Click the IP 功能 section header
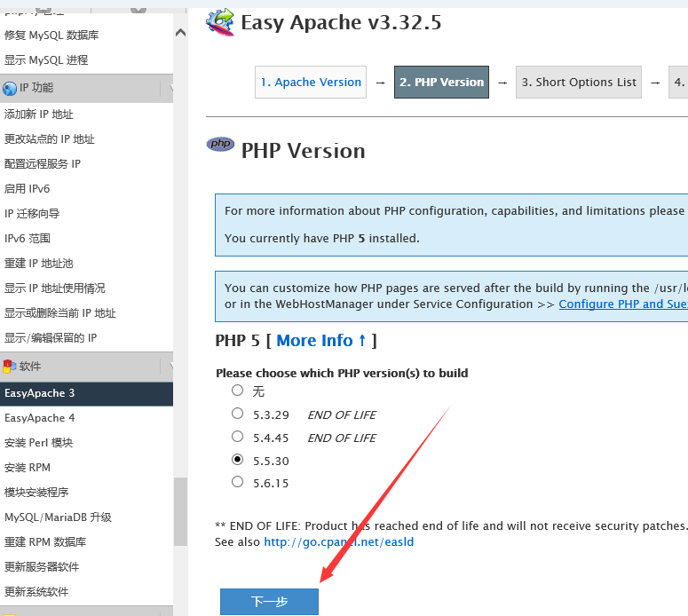The image size is (688, 616). 86,88
